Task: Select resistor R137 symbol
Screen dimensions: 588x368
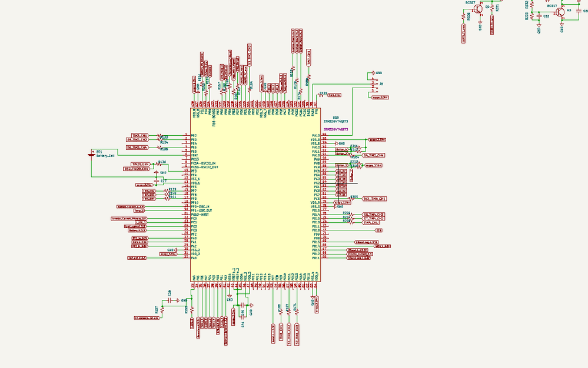Action: (x=162, y=310)
